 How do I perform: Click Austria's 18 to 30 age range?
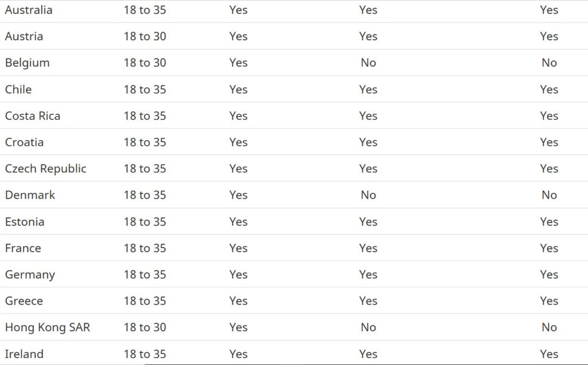click(x=145, y=36)
